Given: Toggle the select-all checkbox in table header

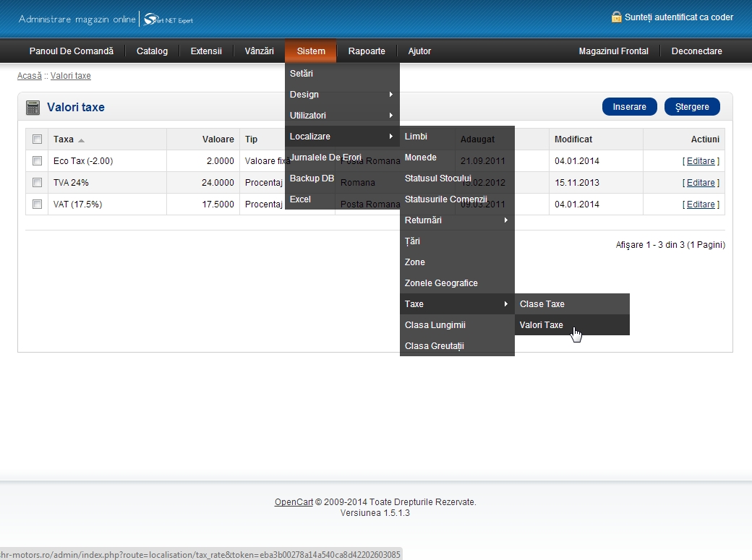Looking at the screenshot, I should (x=37, y=139).
